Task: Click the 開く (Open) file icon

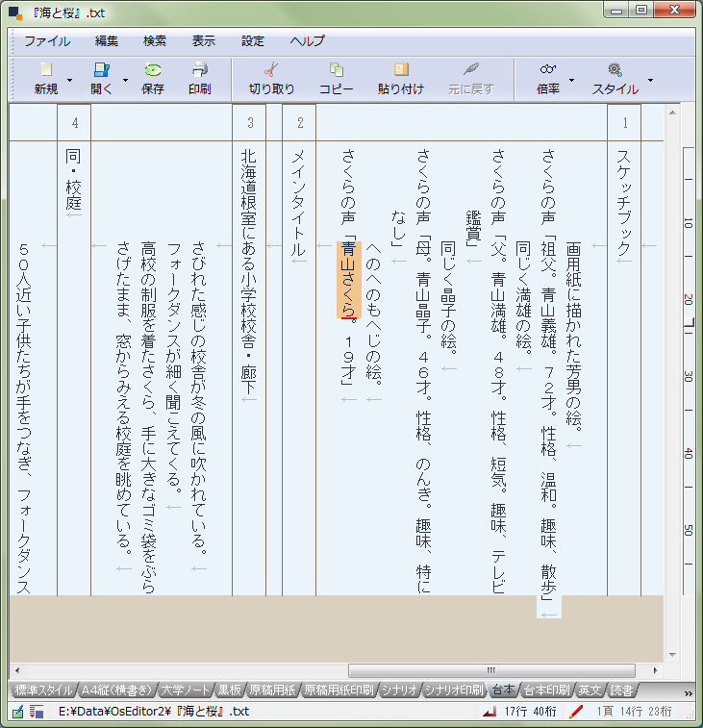Action: pyautogui.click(x=101, y=69)
